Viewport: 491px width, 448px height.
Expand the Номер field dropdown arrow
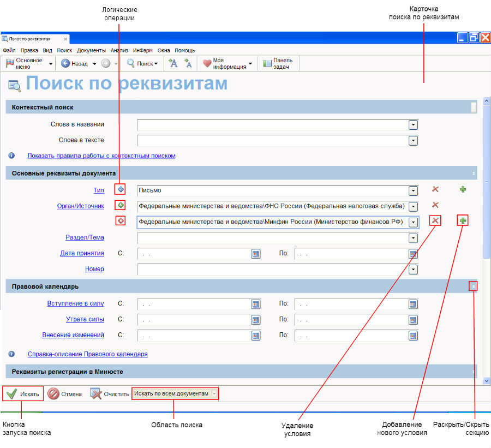tap(413, 270)
